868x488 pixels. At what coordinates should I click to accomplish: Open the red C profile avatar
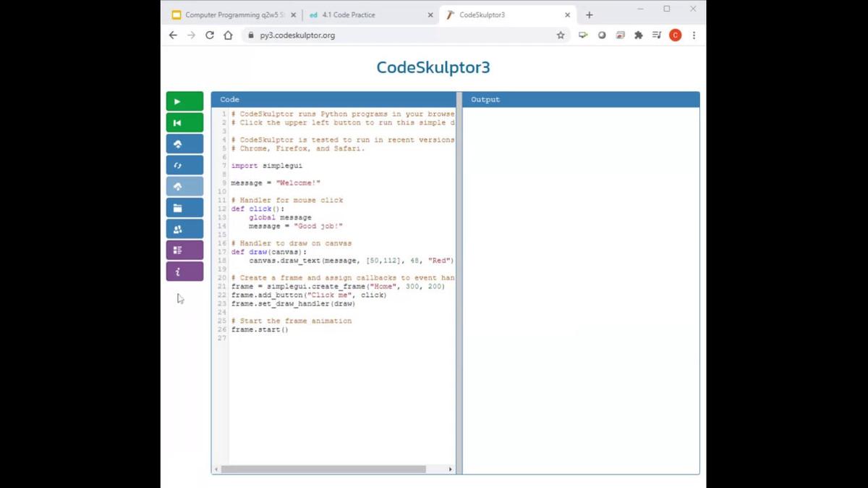click(x=675, y=35)
